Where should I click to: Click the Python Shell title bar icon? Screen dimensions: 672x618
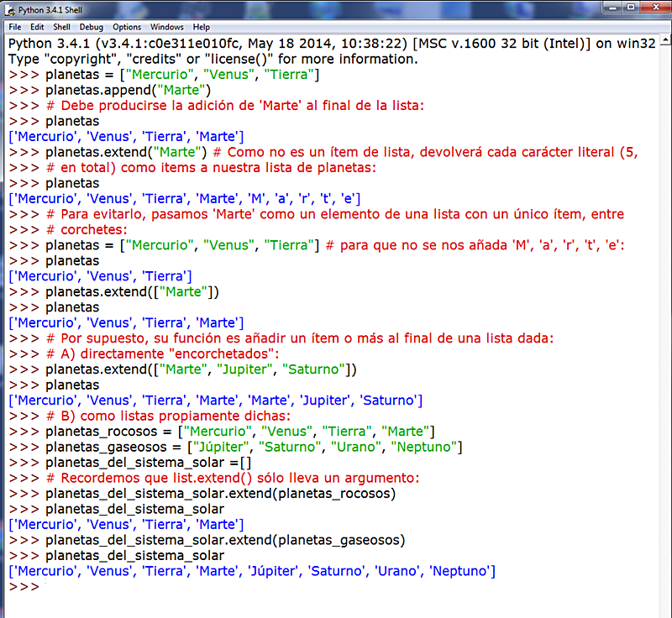[x=10, y=10]
